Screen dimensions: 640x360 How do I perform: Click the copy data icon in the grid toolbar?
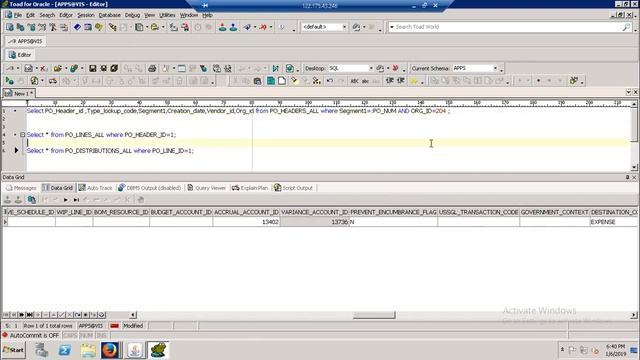(31, 200)
